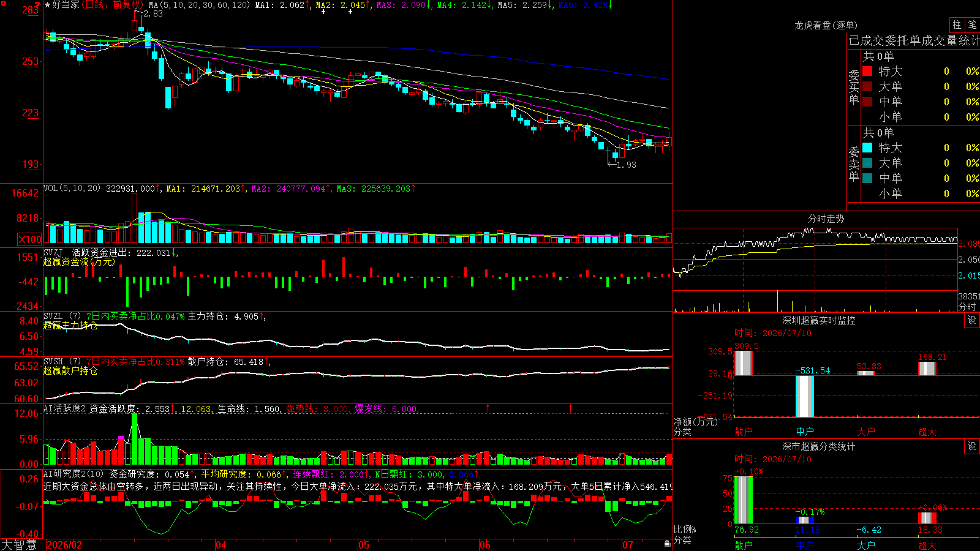This screenshot has width=980, height=551.
Task: Select the 05 month label on time axis
Action: pos(364,545)
